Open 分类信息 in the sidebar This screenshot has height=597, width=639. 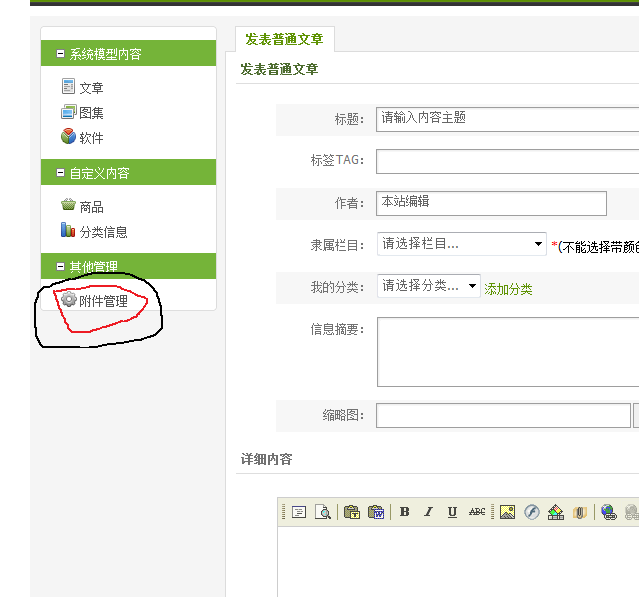(x=103, y=231)
